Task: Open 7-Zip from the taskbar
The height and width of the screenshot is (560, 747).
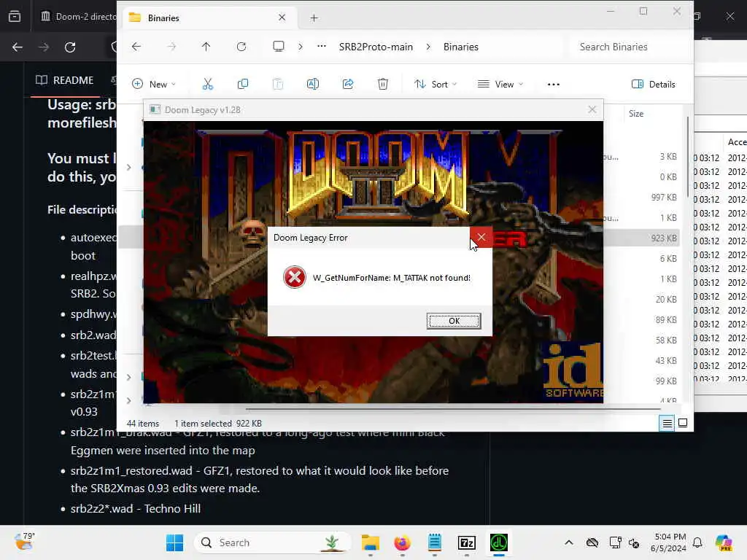Action: [466, 542]
